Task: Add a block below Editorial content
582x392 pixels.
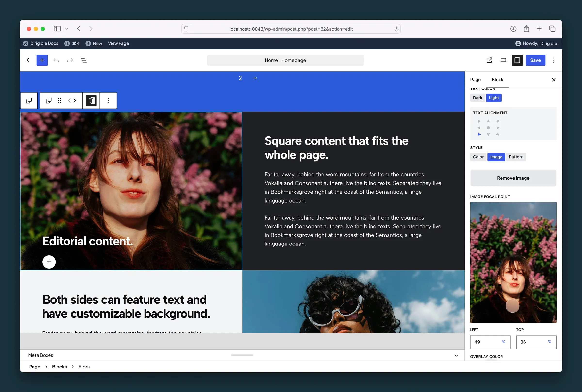Action: pyautogui.click(x=49, y=262)
